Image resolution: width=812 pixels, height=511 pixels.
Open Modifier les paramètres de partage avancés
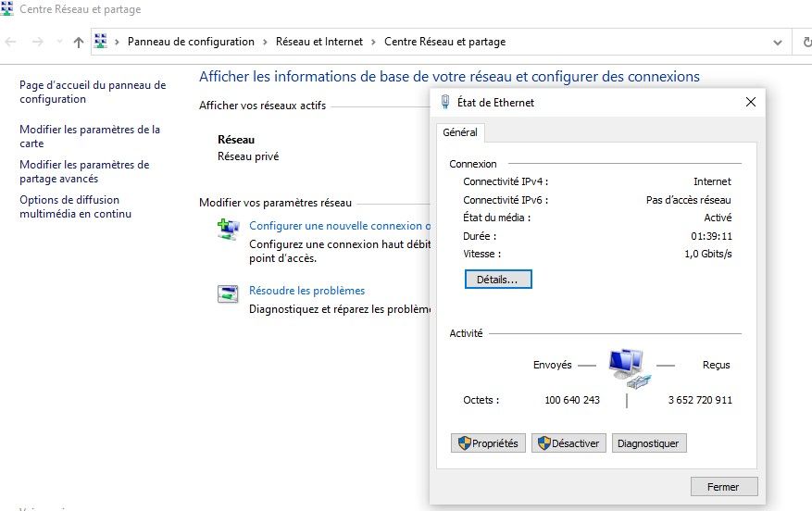[x=84, y=171]
